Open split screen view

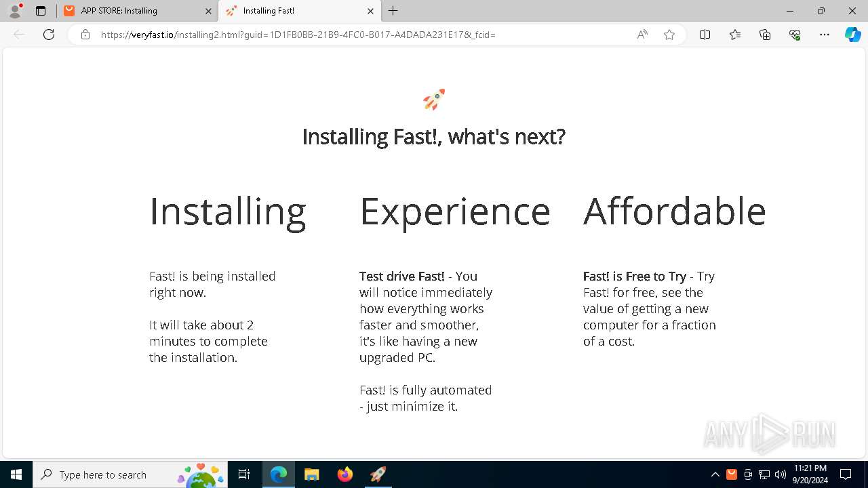click(x=705, y=35)
